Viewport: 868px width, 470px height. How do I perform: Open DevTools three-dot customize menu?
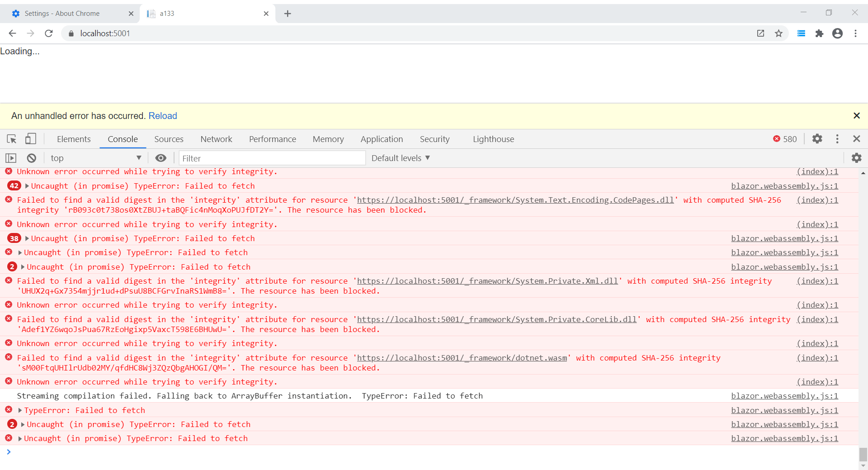(837, 139)
